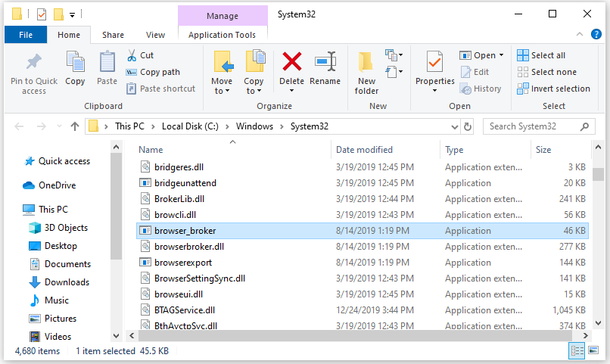Image resolution: width=610 pixels, height=364 pixels.
Task: Open address bar previous locations dropdown
Action: tap(454, 127)
